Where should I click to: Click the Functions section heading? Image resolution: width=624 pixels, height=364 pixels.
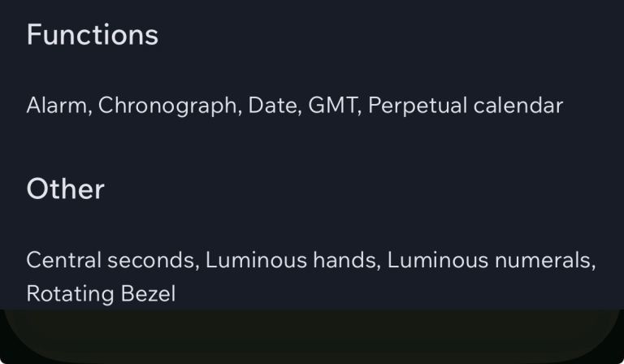[92, 35]
